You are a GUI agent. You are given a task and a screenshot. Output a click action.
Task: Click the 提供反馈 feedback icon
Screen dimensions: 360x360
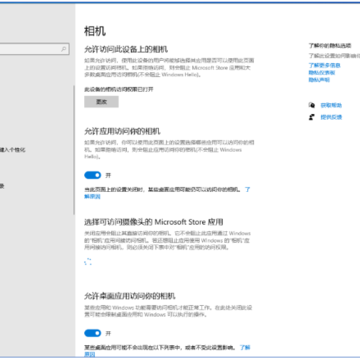[312, 117]
